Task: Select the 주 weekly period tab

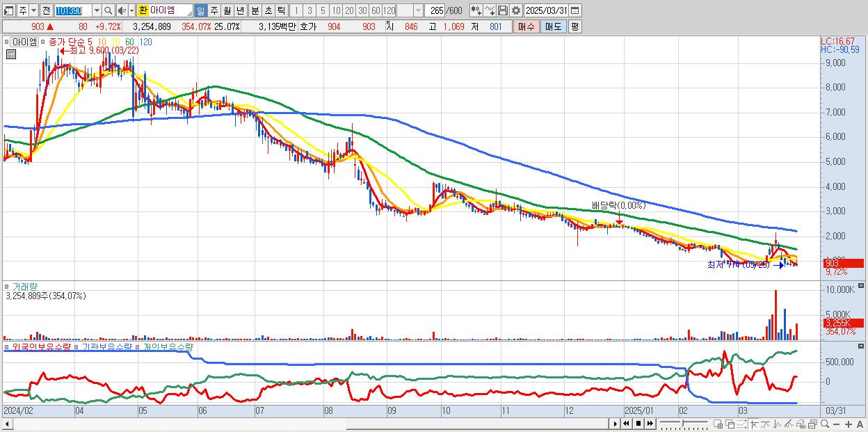Action: (214, 10)
